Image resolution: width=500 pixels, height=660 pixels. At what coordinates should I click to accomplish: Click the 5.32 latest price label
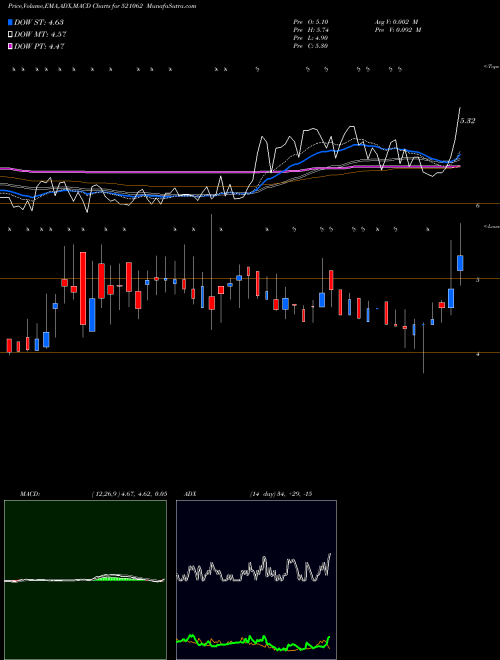tap(467, 121)
